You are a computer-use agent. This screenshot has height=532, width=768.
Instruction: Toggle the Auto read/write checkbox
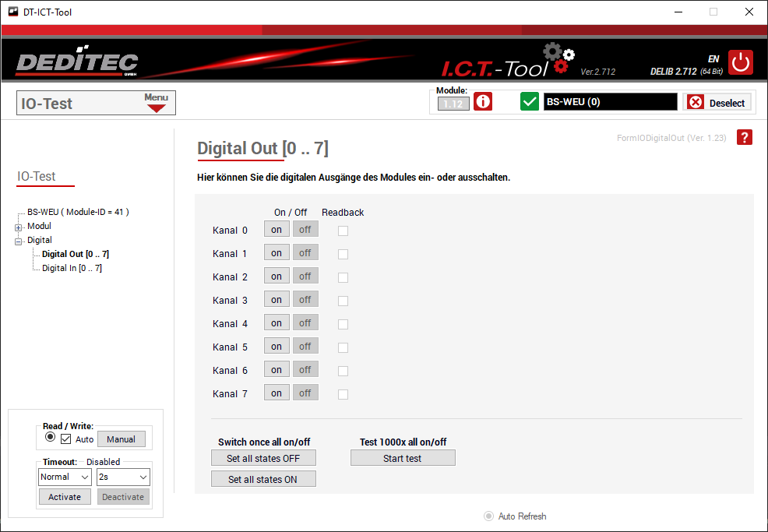click(66, 439)
